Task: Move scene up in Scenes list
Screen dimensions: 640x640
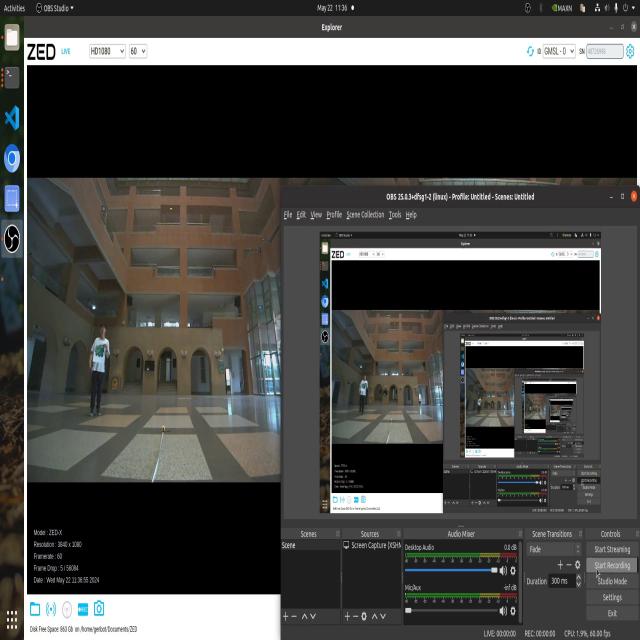Action: (x=304, y=616)
